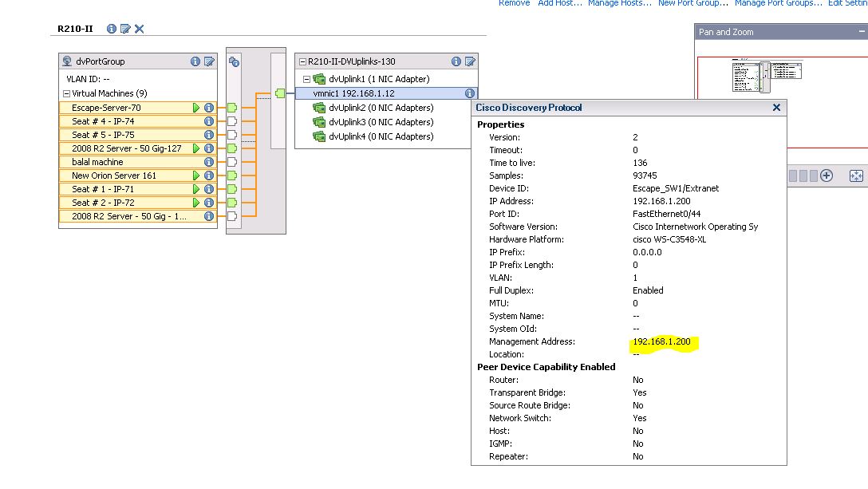Click Port ID value FastEthernet0/44
Viewport: 868px width, 489px height.
[666, 214]
